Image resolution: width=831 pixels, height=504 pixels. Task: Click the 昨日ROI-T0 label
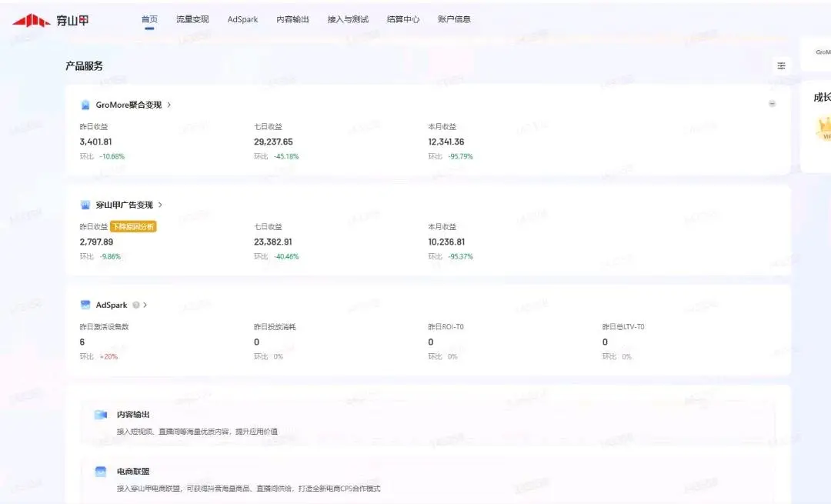click(446, 327)
